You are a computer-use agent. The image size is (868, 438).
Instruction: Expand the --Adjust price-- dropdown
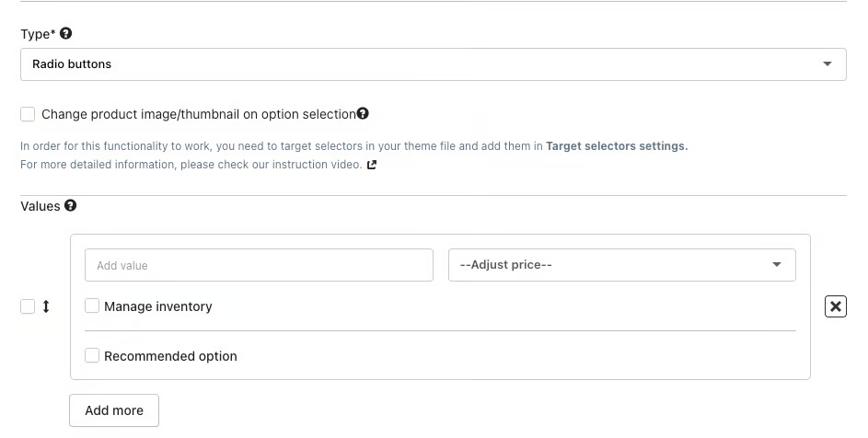[x=621, y=265]
